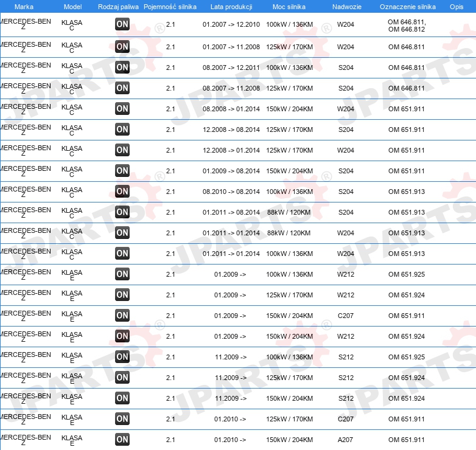Click ON icon in 08.2010 S204 row
The height and width of the screenshot is (450, 476).
coord(122,192)
